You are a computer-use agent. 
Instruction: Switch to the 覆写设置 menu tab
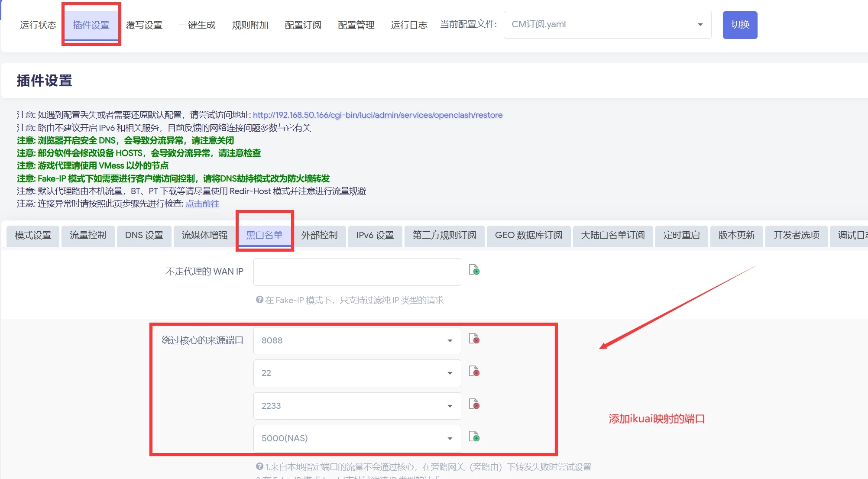click(144, 25)
